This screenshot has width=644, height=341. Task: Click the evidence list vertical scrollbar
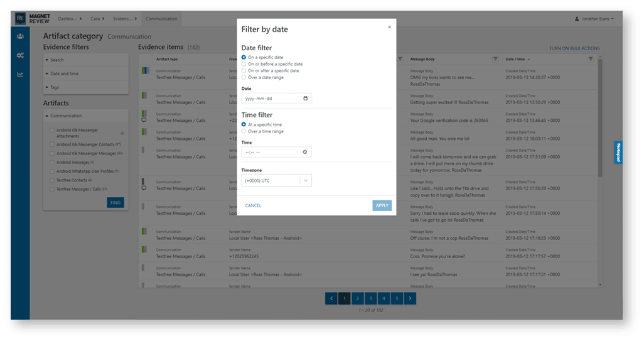coord(600,119)
